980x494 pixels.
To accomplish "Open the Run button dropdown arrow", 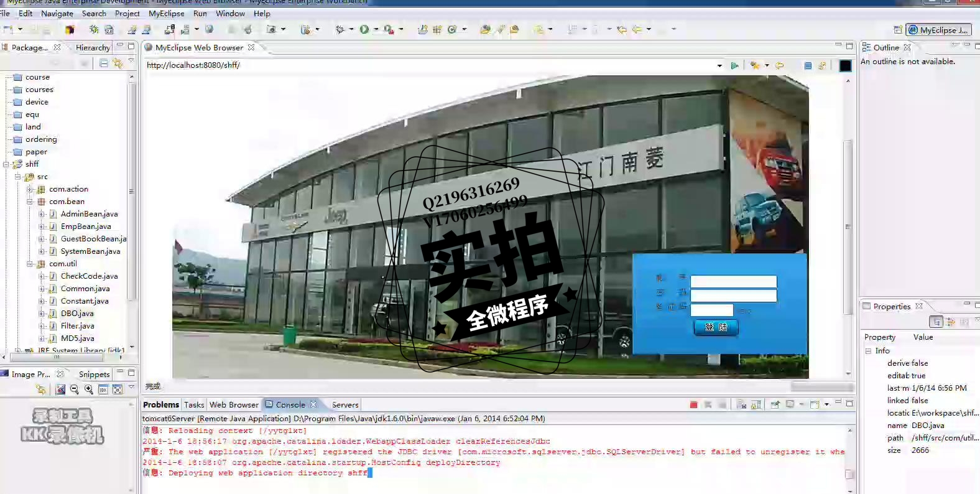I will (376, 29).
